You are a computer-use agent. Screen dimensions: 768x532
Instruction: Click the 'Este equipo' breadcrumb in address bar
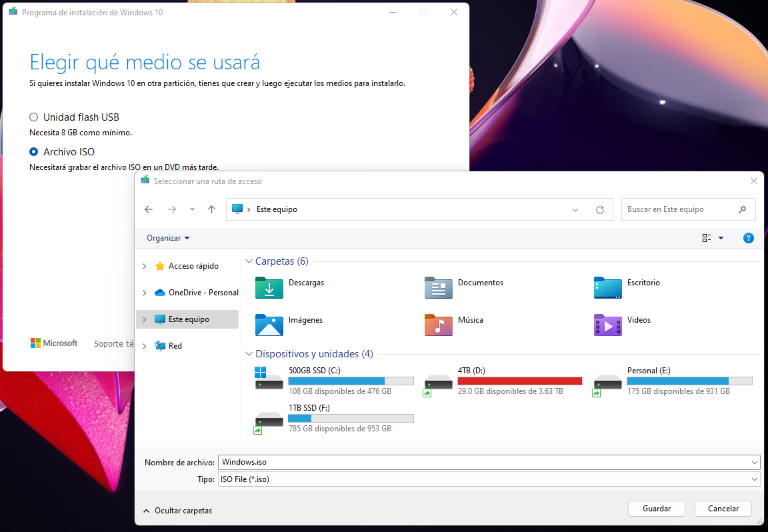pos(277,209)
